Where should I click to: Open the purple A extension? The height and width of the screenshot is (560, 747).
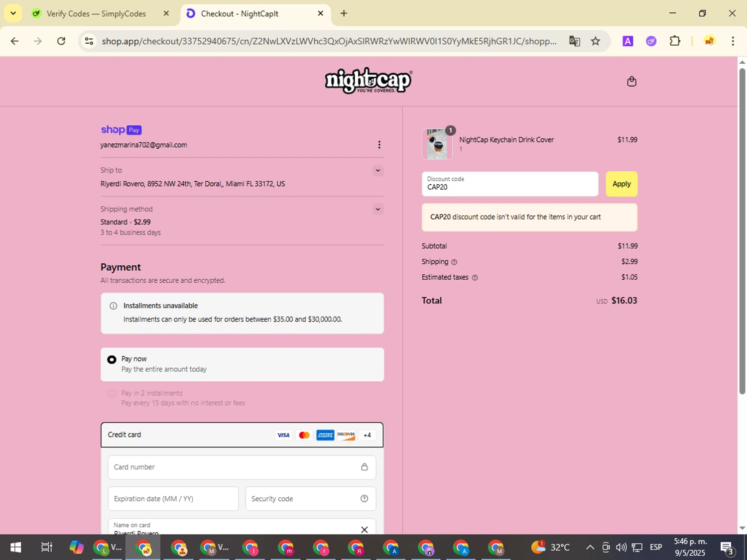pos(628,41)
